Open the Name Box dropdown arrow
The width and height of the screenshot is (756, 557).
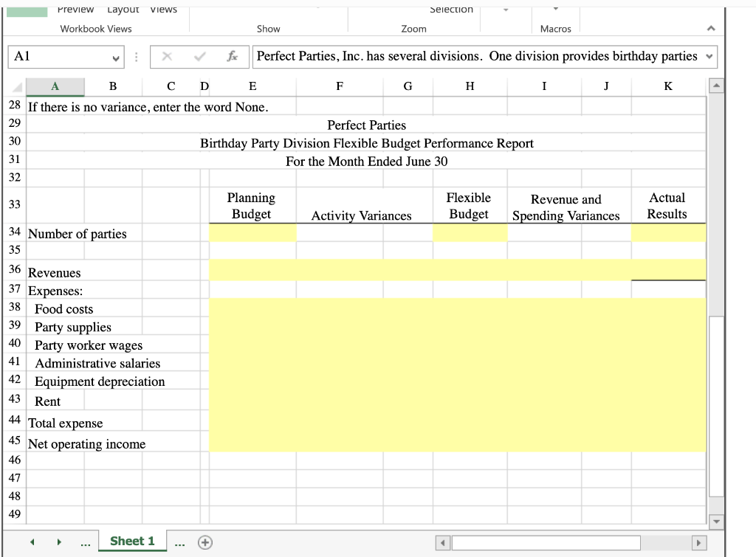pos(116,58)
